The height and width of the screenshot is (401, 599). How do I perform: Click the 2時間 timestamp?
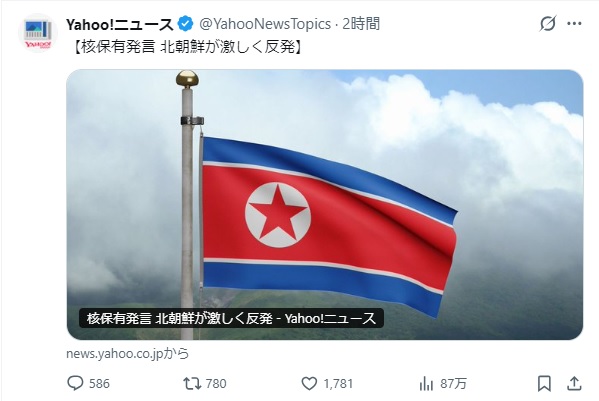(361, 24)
